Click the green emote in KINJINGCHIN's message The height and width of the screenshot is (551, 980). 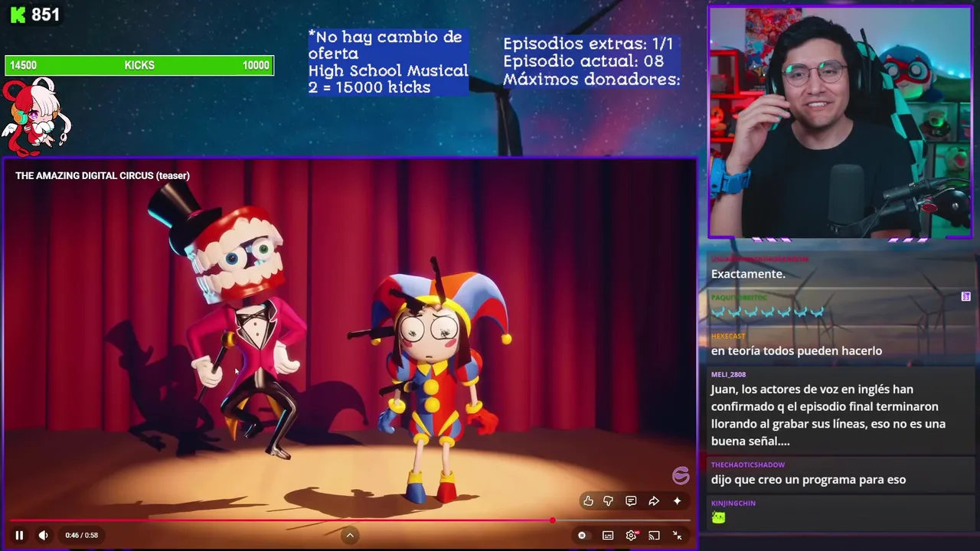pyautogui.click(x=718, y=517)
